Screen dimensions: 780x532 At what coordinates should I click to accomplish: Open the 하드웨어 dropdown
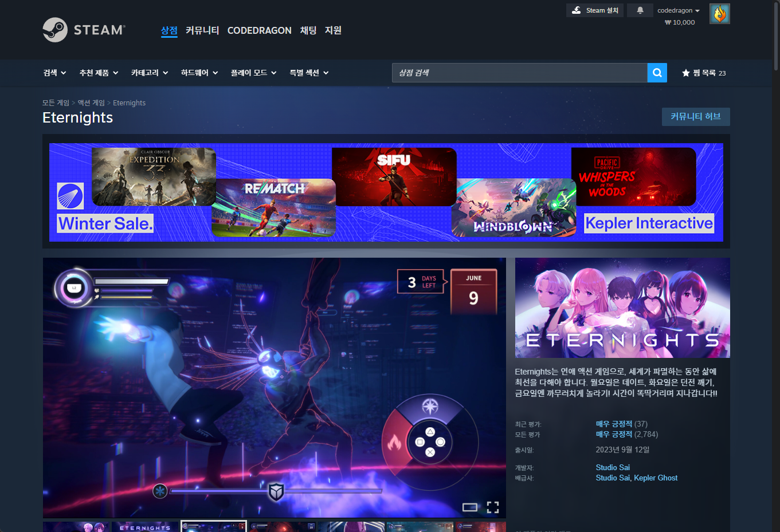coord(199,73)
